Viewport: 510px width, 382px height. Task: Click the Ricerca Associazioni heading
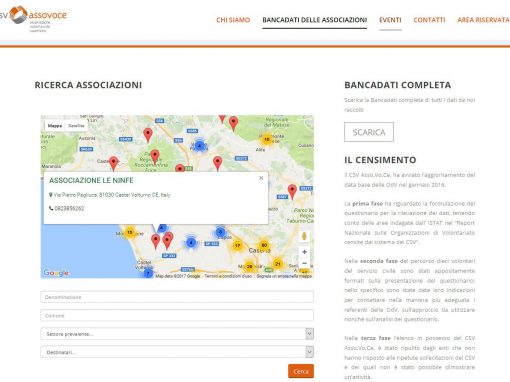click(88, 85)
